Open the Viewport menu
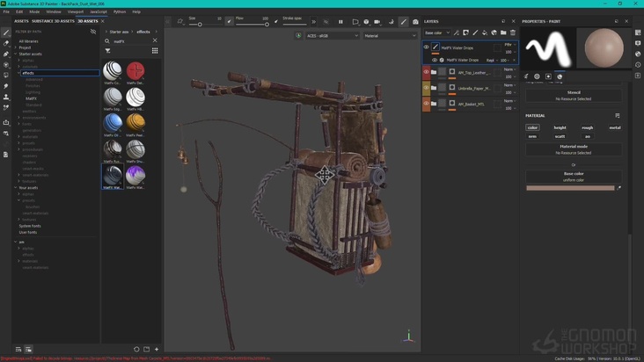Screen dimensions: 644x362 pyautogui.click(x=76, y=12)
